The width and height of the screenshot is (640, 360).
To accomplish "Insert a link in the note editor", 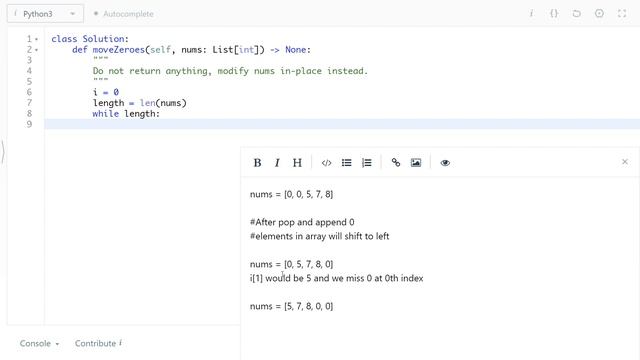I will (x=396, y=163).
